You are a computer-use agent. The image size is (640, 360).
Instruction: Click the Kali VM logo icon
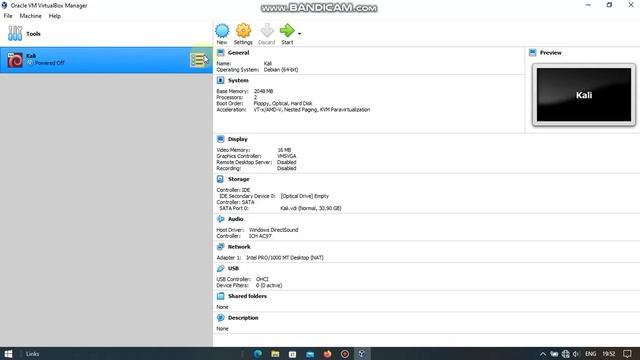click(15, 60)
